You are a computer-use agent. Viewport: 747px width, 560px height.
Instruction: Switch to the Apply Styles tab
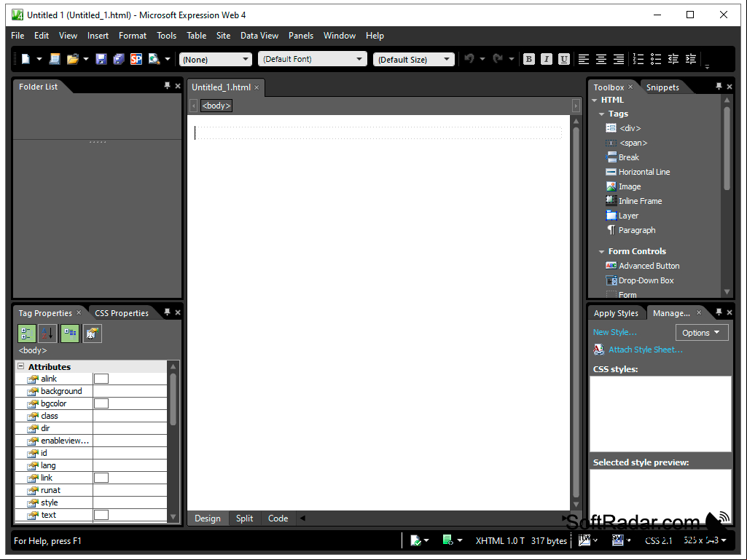click(x=616, y=313)
